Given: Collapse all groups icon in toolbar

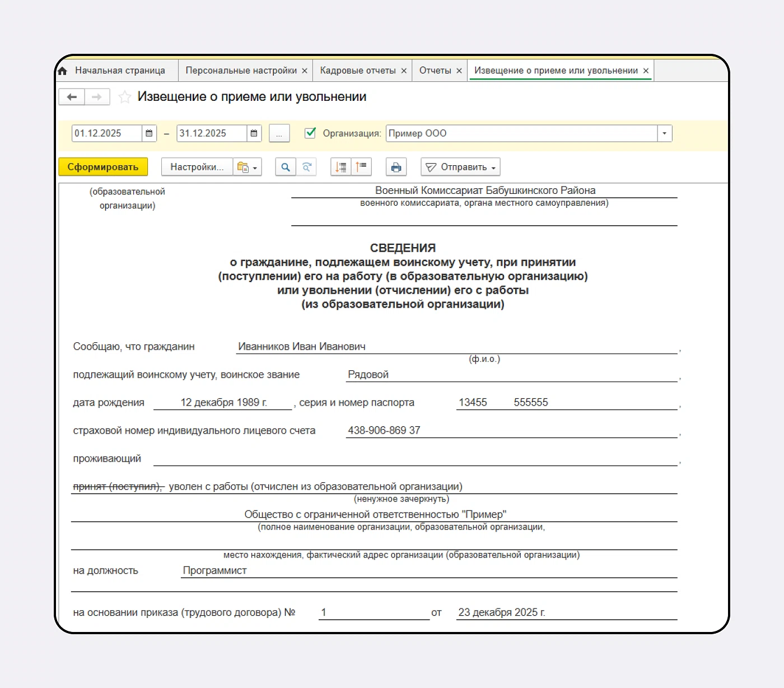Looking at the screenshot, I should pos(361,167).
